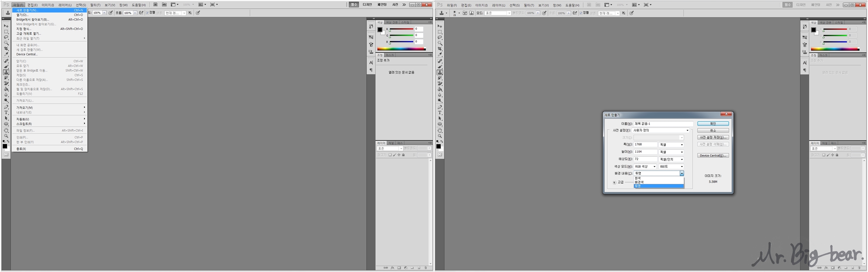
Task: Select Clone Stamp tool in left window toolbox
Action: coord(6,72)
